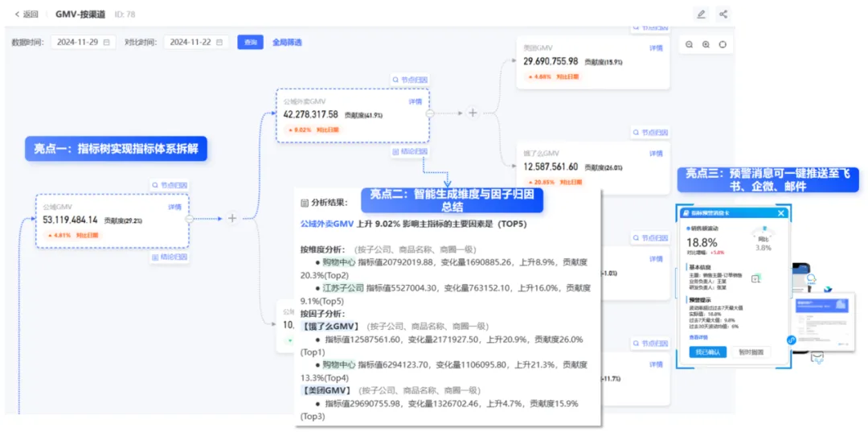Reset canvas view with circle icon
The image size is (868, 432).
point(723,45)
